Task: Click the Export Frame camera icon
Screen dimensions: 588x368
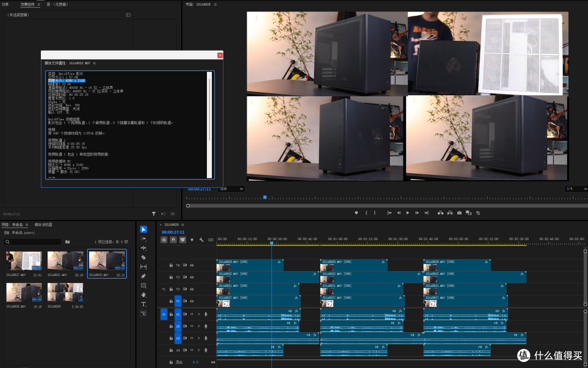Action: 460,213
